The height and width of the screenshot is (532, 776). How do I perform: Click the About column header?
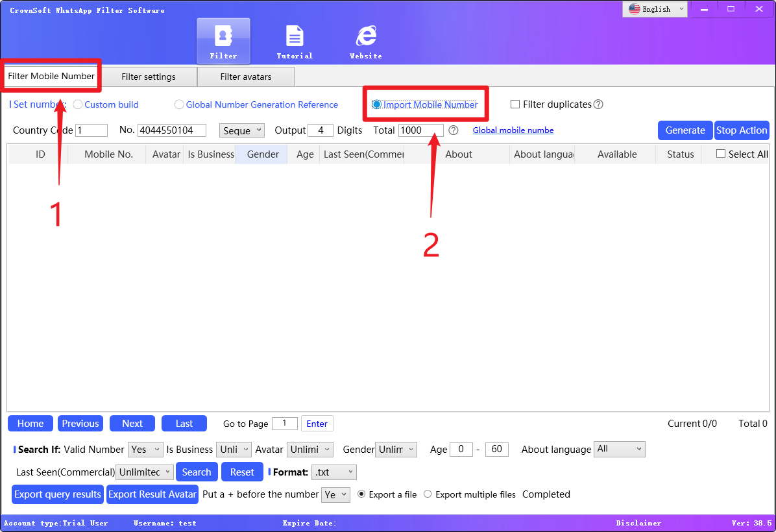[458, 154]
